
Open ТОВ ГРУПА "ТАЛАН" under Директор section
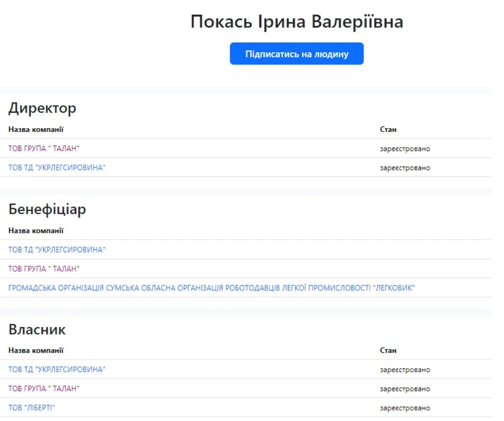click(44, 148)
